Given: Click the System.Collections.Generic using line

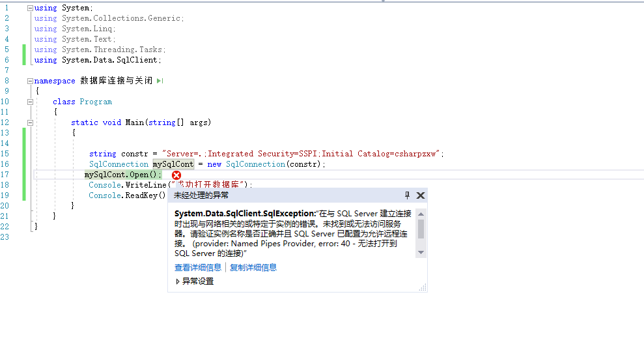Looking at the screenshot, I should [x=109, y=18].
